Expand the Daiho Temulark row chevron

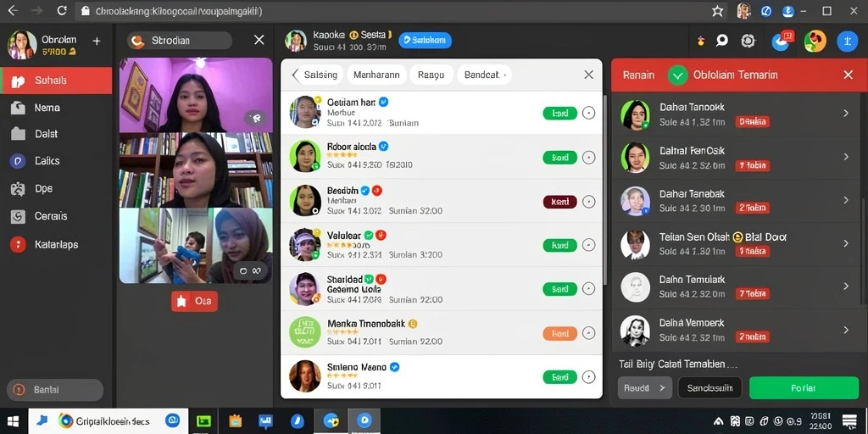click(x=846, y=287)
